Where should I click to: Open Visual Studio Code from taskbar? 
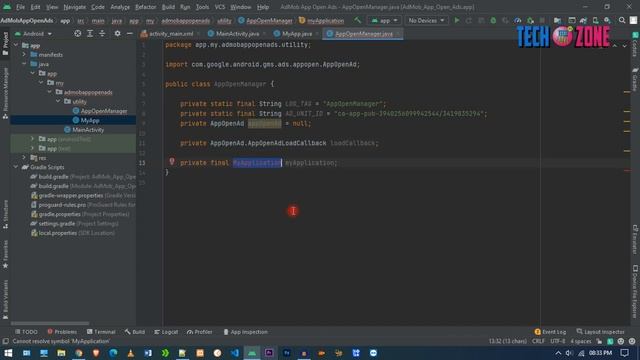click(x=235, y=353)
